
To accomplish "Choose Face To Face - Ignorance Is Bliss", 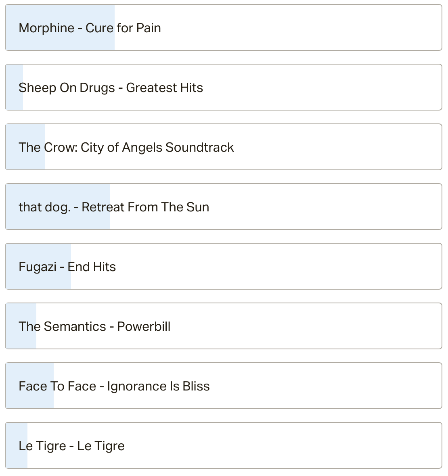I will (x=224, y=386).
